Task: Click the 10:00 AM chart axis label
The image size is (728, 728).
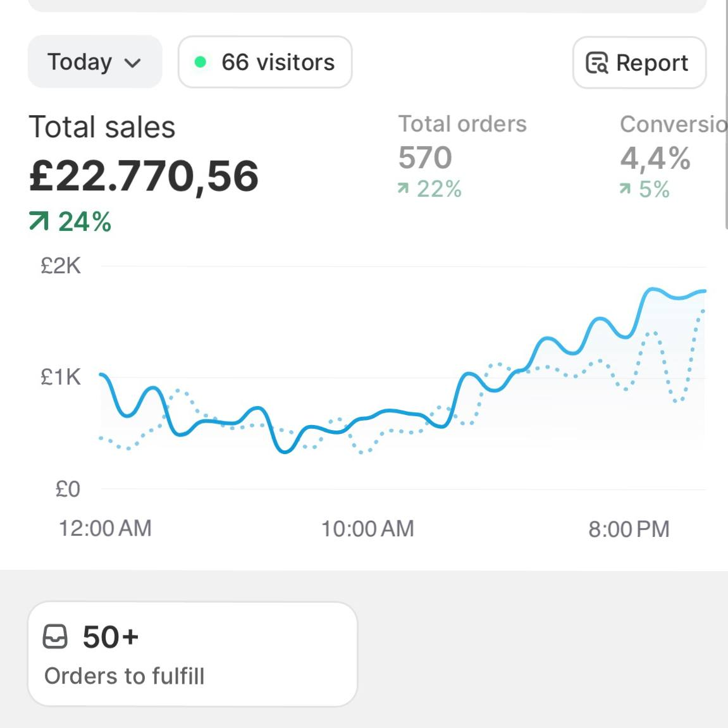Action: pos(367,529)
